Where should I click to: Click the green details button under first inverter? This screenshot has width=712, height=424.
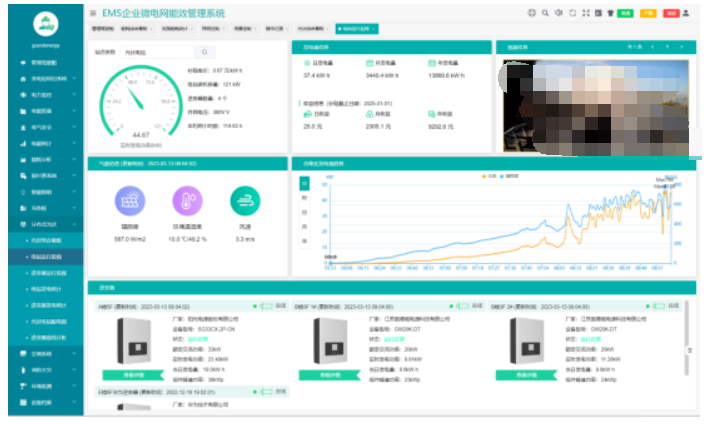pos(133,375)
